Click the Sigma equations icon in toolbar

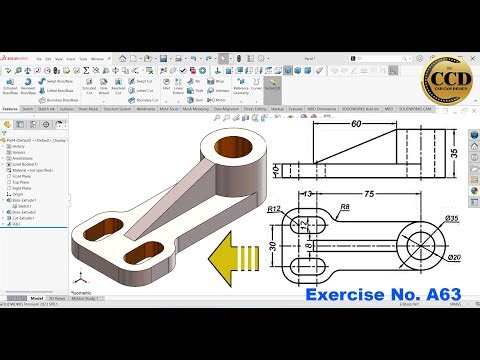(86, 70)
